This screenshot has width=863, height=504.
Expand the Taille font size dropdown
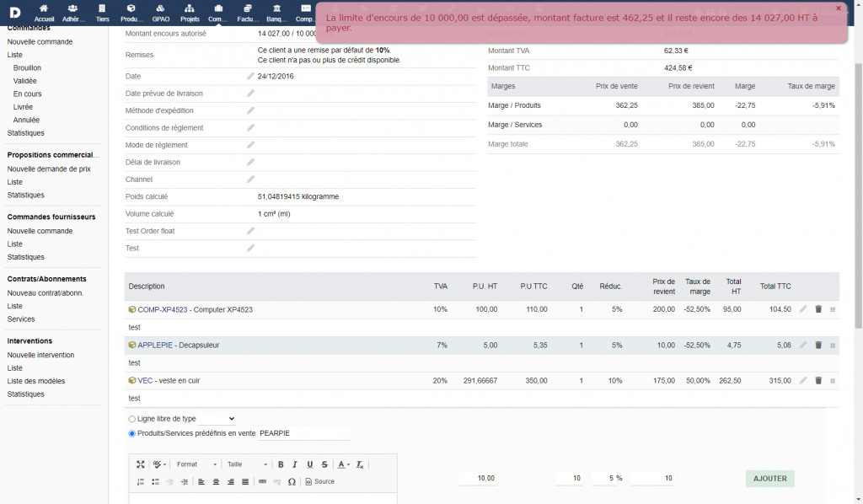247,464
